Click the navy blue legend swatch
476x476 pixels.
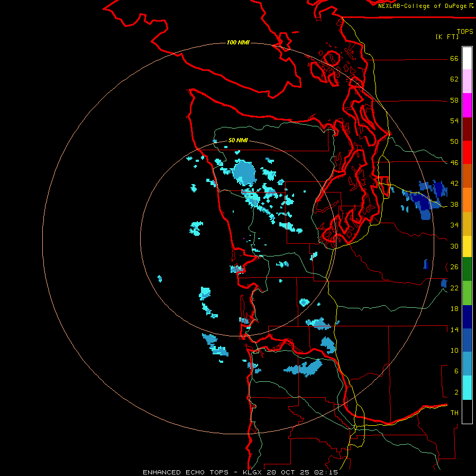[467, 317]
